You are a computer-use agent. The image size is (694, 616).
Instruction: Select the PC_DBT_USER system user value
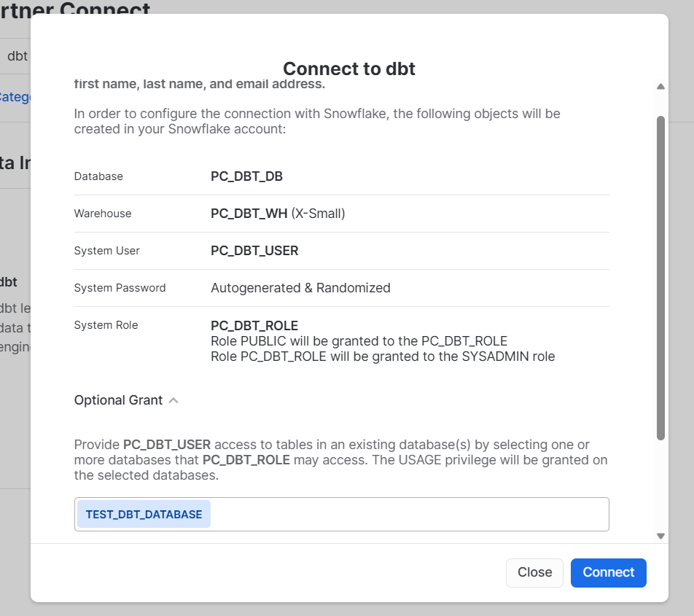tap(254, 251)
